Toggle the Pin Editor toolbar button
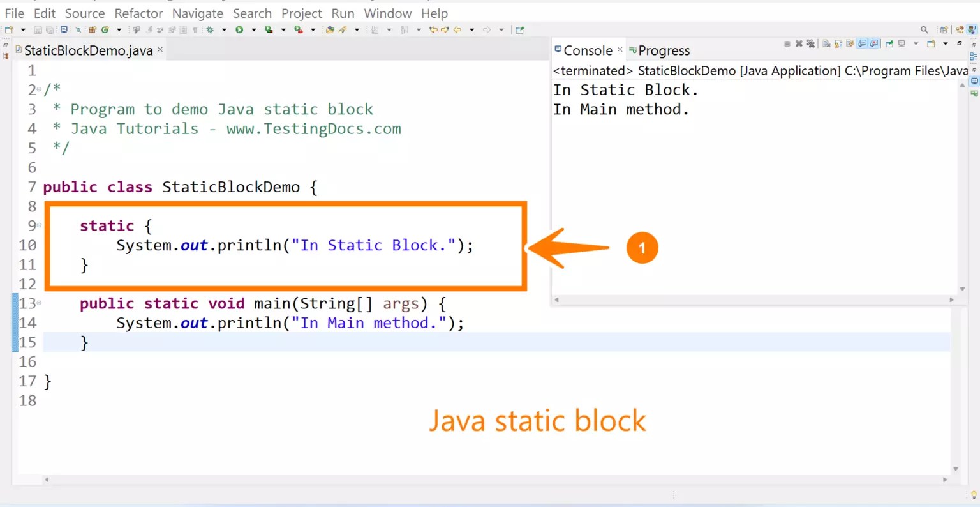980x507 pixels. click(520, 29)
